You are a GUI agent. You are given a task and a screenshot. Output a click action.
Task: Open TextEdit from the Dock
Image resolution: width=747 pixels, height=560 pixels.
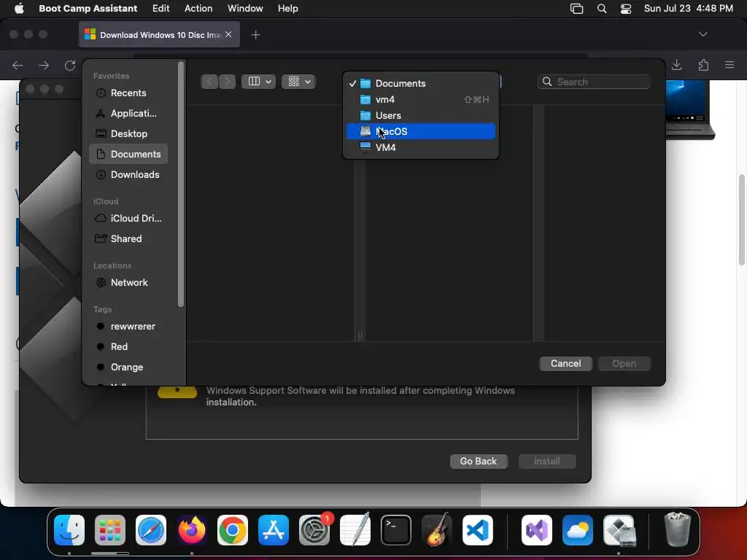coord(355,530)
